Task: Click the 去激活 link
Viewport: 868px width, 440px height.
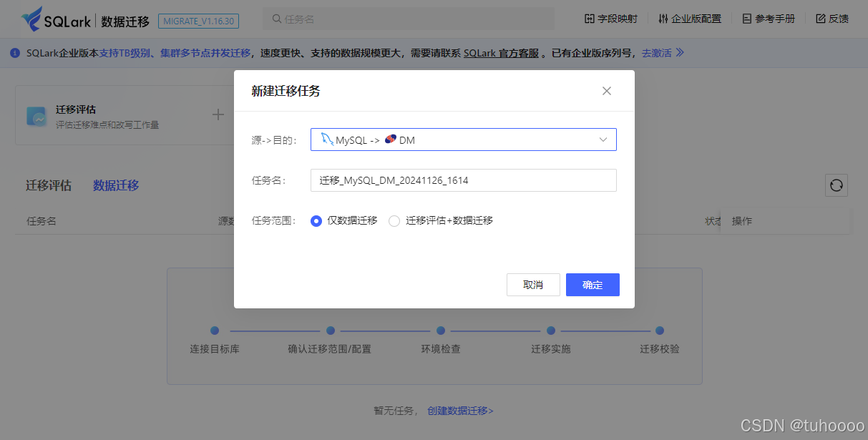Action: tap(663, 52)
